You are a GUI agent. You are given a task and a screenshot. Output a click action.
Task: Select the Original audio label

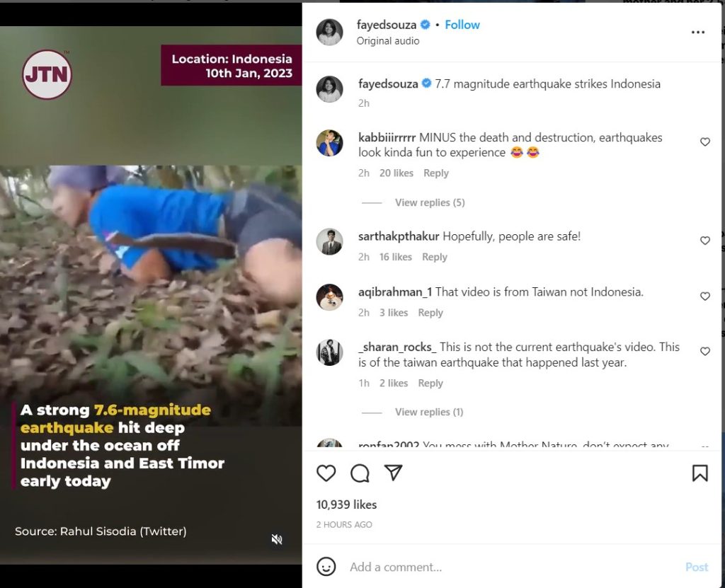[388, 41]
